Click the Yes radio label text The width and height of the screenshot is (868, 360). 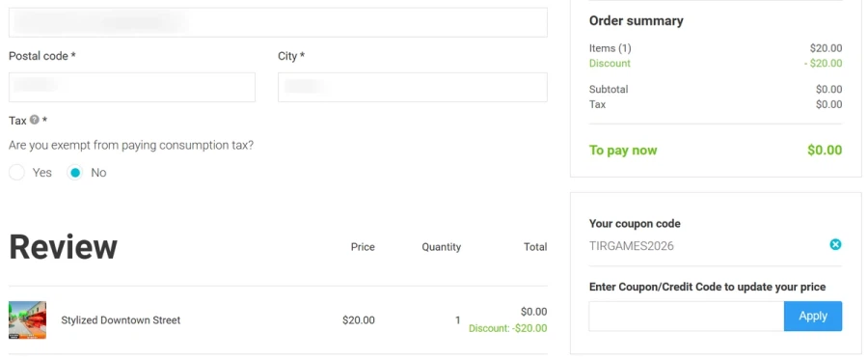tap(42, 173)
